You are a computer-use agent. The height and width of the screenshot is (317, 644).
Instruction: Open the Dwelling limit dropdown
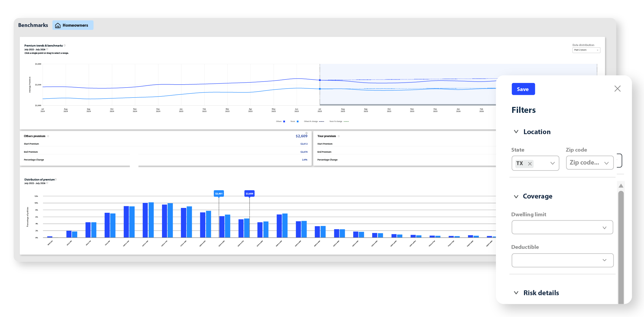click(x=562, y=227)
